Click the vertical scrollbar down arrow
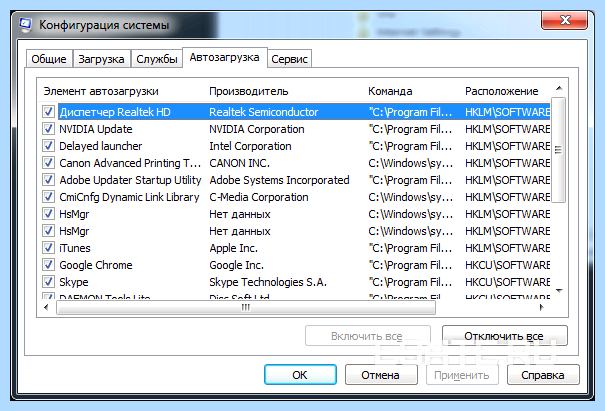 [x=559, y=291]
